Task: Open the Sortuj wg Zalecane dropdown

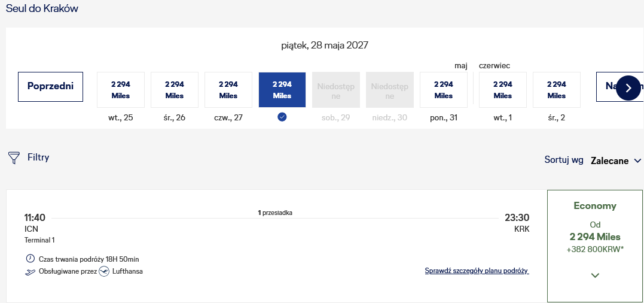Action: (x=615, y=160)
